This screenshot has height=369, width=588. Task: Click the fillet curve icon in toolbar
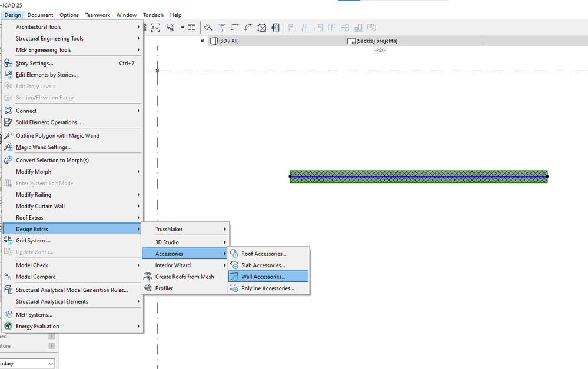click(248, 28)
